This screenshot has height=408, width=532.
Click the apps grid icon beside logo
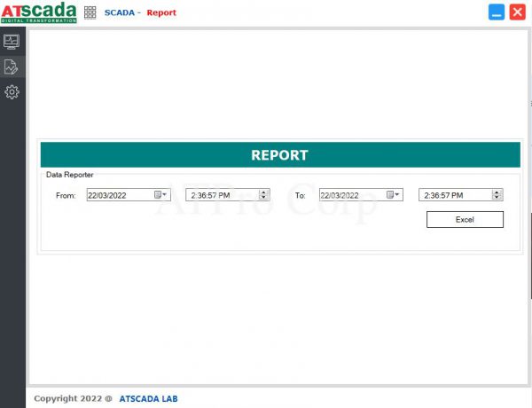pyautogui.click(x=90, y=12)
